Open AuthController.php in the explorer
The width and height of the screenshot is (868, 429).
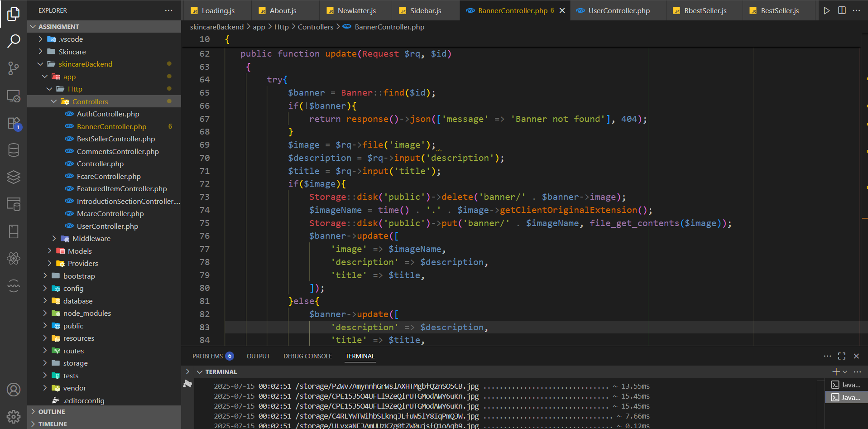coord(104,114)
